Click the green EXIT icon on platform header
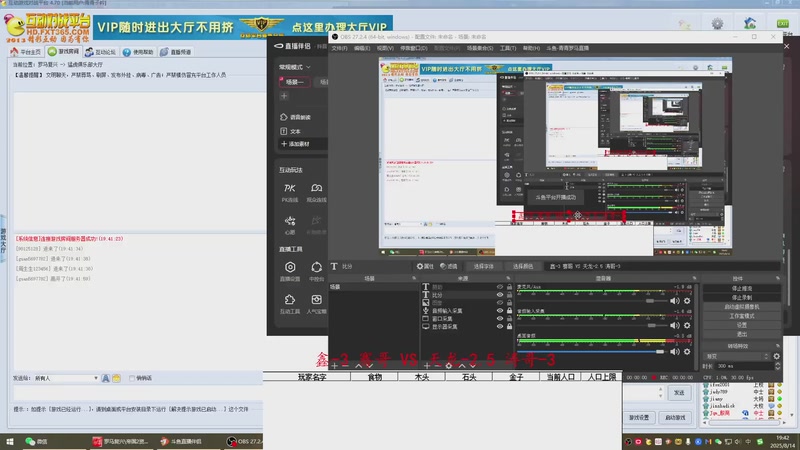 point(783,23)
